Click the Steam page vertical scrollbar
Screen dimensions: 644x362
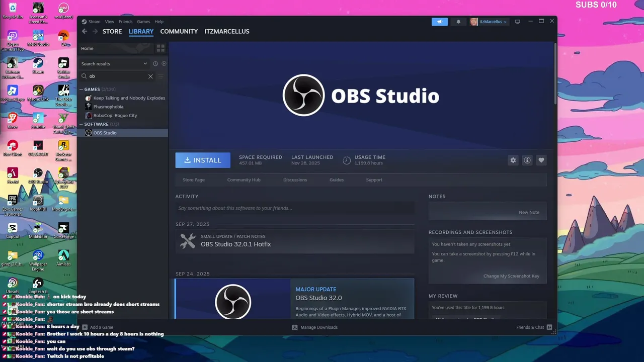(555, 73)
